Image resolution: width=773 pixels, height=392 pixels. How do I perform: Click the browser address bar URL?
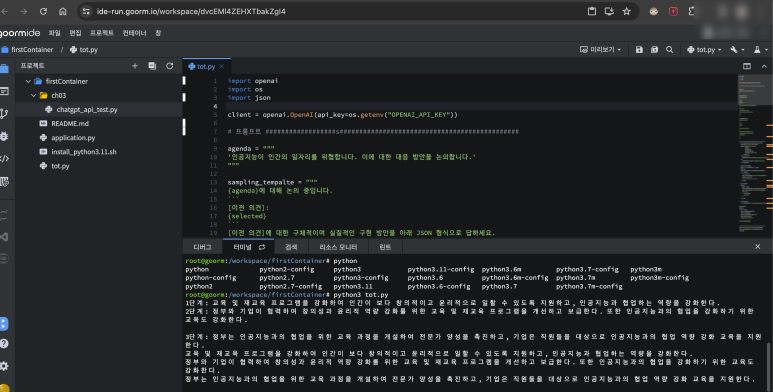point(191,11)
